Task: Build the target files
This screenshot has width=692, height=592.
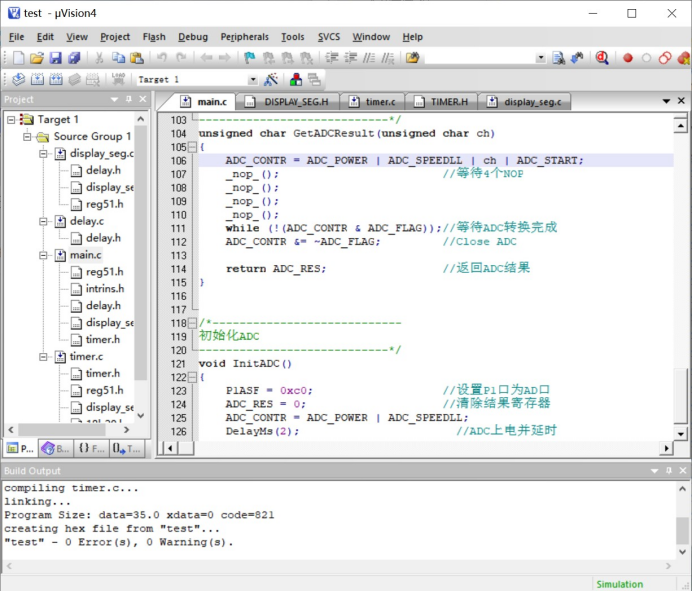Action: point(38,79)
